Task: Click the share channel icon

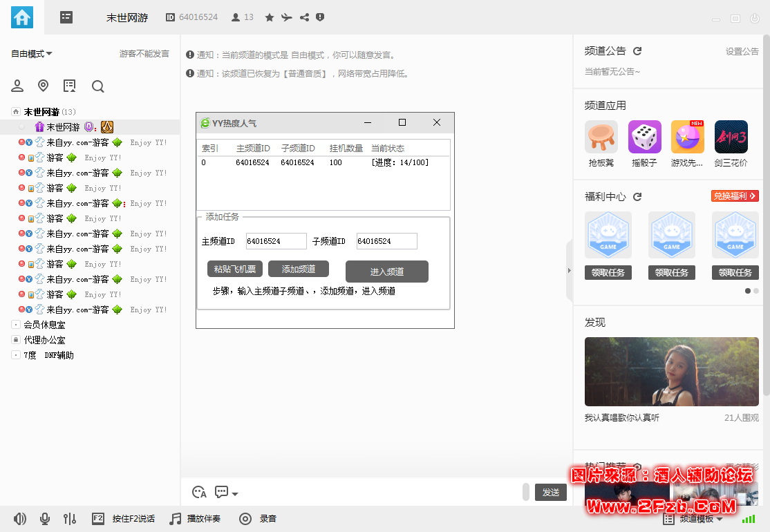Action: pyautogui.click(x=304, y=17)
